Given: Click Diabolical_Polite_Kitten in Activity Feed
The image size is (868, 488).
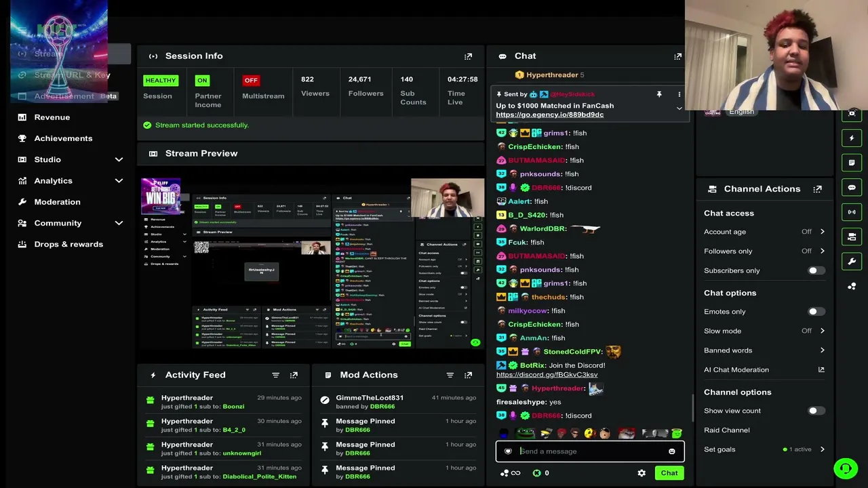Looking at the screenshot, I should pyautogui.click(x=259, y=476).
